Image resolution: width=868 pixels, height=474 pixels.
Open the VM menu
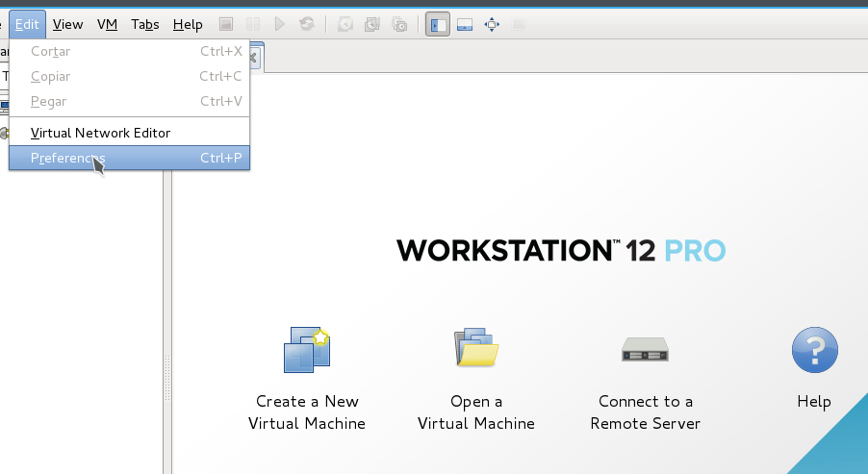click(x=107, y=24)
